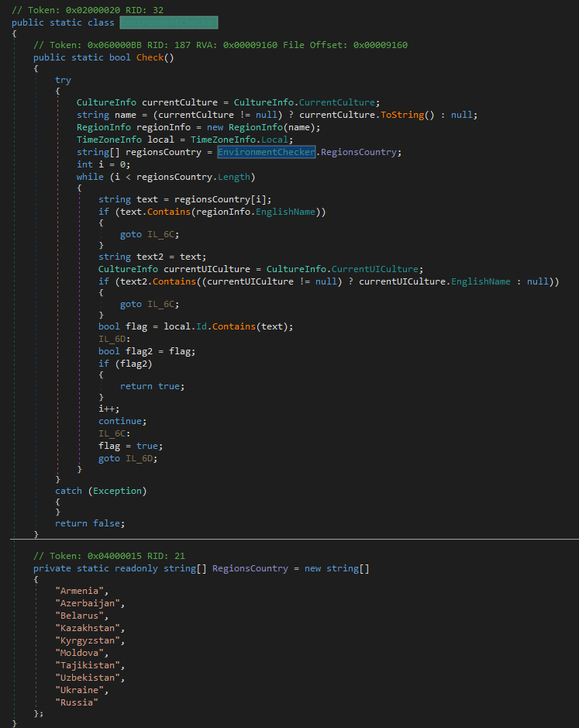Click the "Russia" string literal
579x728 pixels.
pos(76,702)
